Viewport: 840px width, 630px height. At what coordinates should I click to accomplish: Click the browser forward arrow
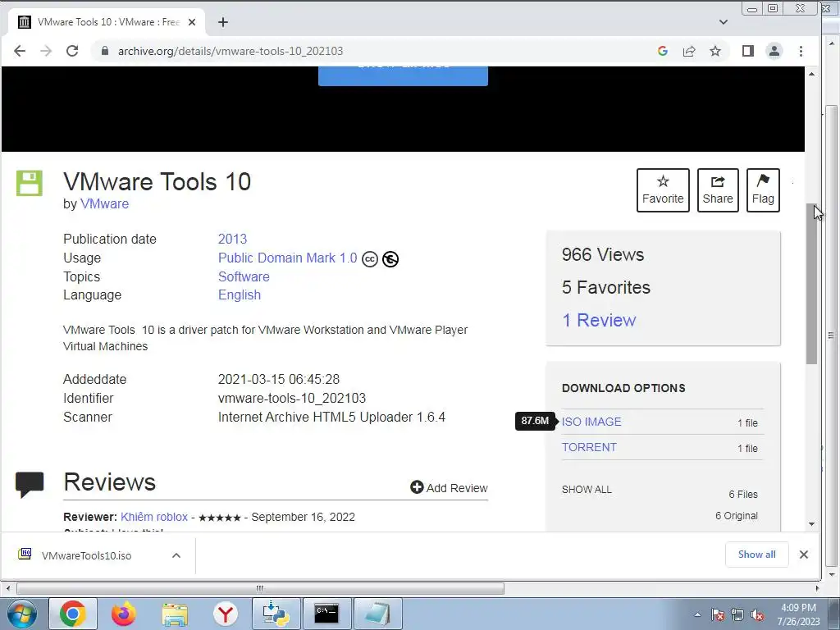[x=46, y=51]
